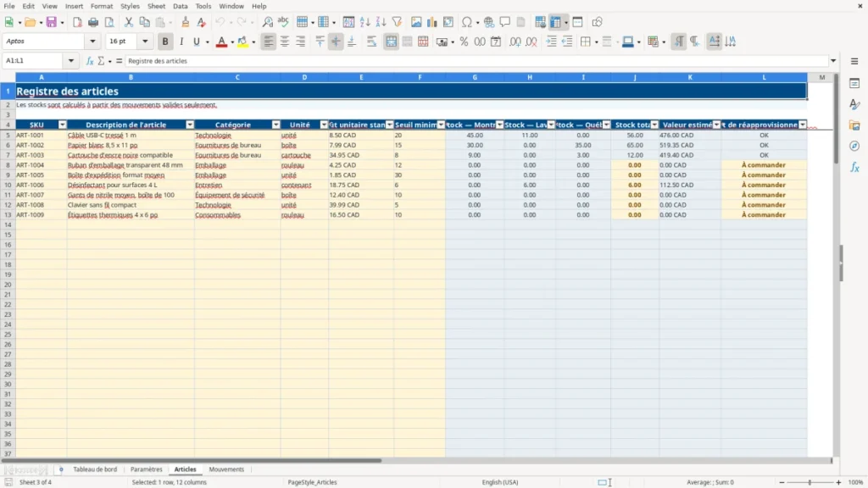Print the spreadsheet using the printer icon

[x=93, y=22]
